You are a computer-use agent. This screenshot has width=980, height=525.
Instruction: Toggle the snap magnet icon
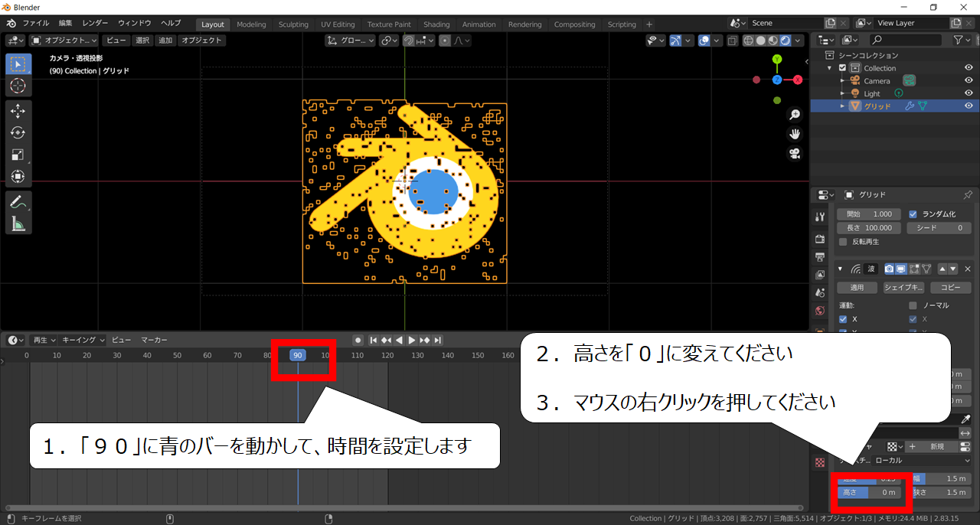coord(408,41)
